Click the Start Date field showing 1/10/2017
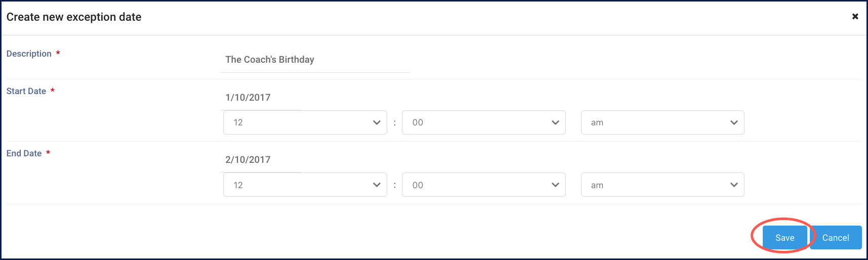This screenshot has width=868, height=260. [x=261, y=98]
